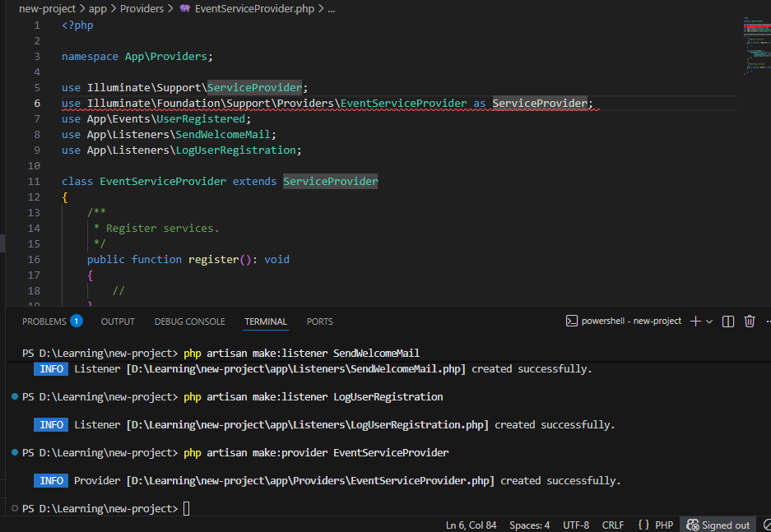Click app folder in breadcrumb
Viewport: 771px width, 532px height.
click(x=97, y=8)
